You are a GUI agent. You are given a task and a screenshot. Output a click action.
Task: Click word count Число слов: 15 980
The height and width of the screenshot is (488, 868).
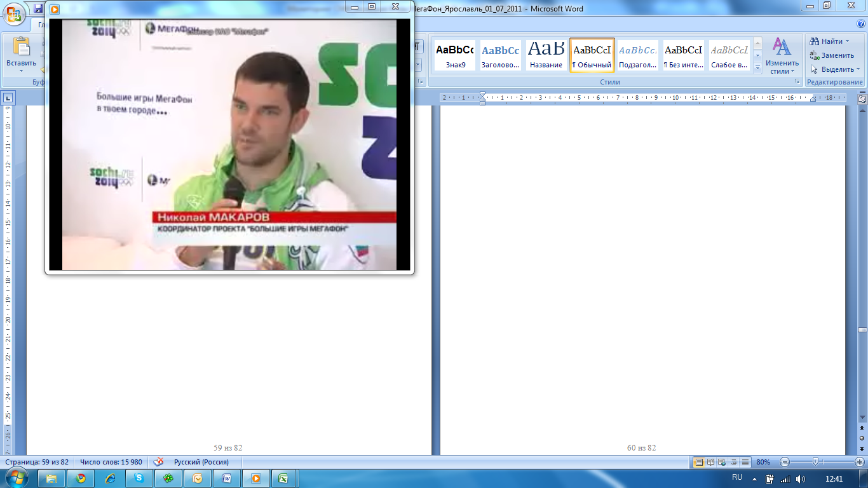[111, 462]
